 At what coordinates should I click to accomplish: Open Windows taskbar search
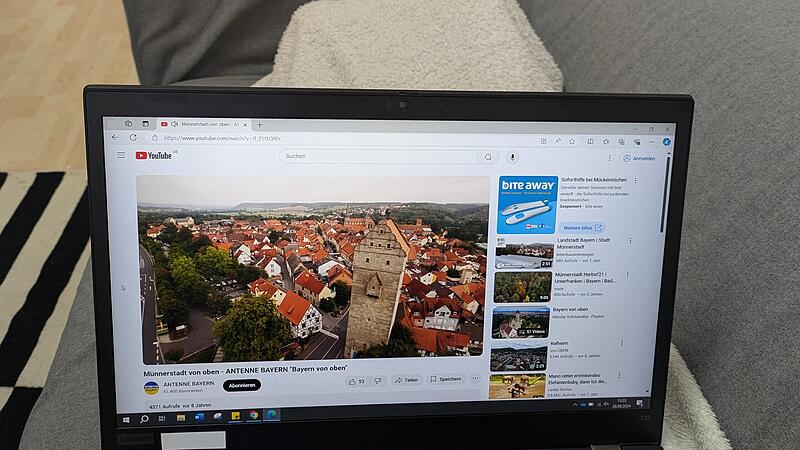click(x=144, y=419)
